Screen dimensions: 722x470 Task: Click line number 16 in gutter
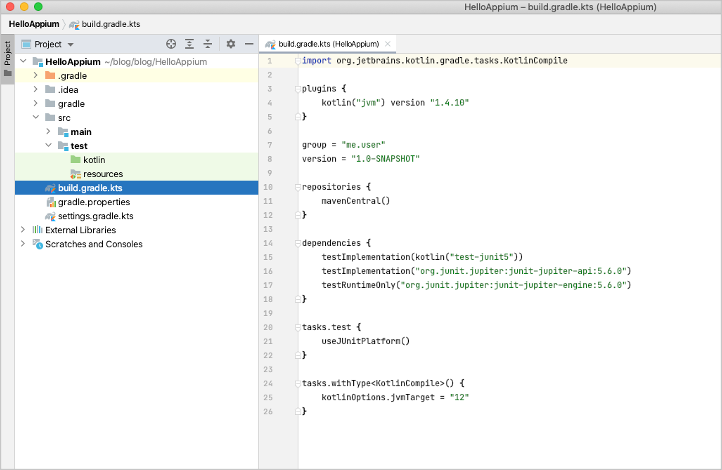[268, 271]
